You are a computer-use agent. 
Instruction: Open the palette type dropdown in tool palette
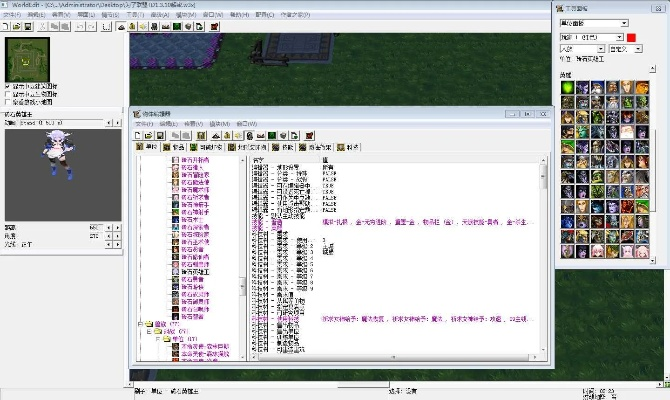click(x=593, y=23)
